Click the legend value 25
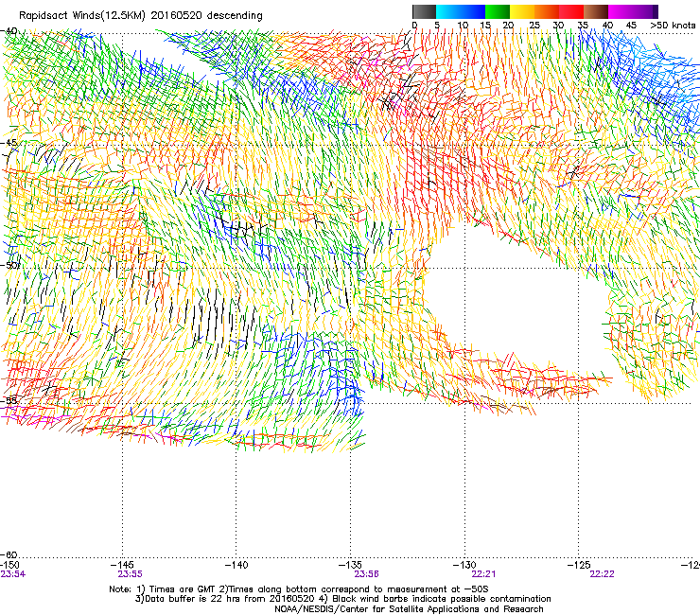The image size is (700, 615). (534, 25)
